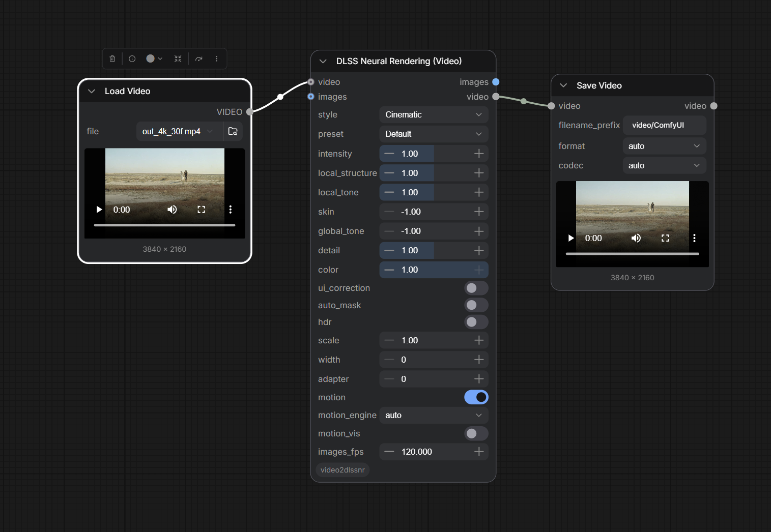This screenshot has height=532, width=771.
Task: Mute the Save Video preview audio
Action: coord(636,238)
